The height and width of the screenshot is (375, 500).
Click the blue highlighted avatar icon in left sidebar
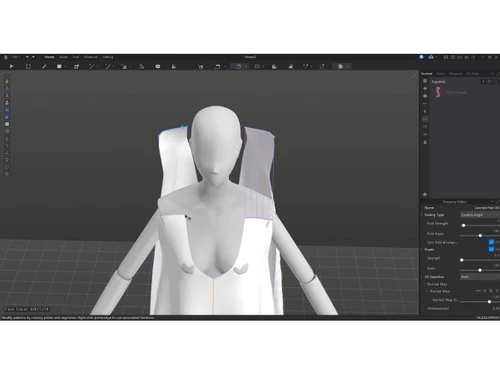point(7,96)
